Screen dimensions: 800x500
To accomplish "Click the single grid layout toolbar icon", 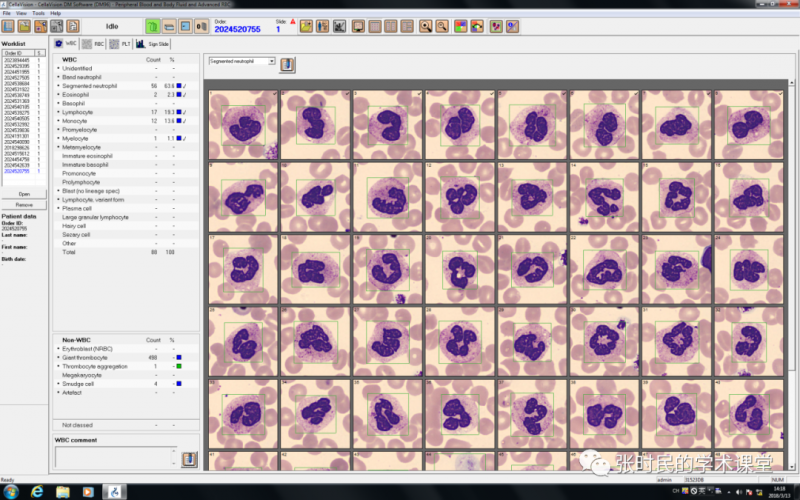I will (375, 26).
